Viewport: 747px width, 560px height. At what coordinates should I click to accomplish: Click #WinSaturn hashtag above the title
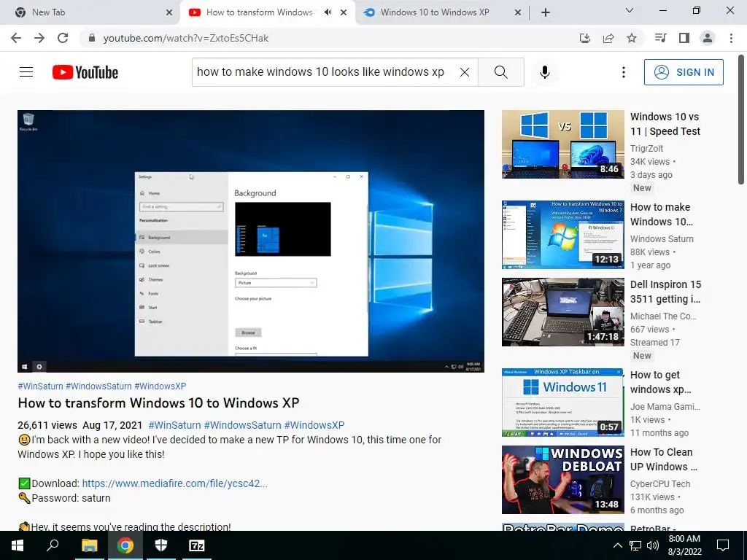[41, 386]
